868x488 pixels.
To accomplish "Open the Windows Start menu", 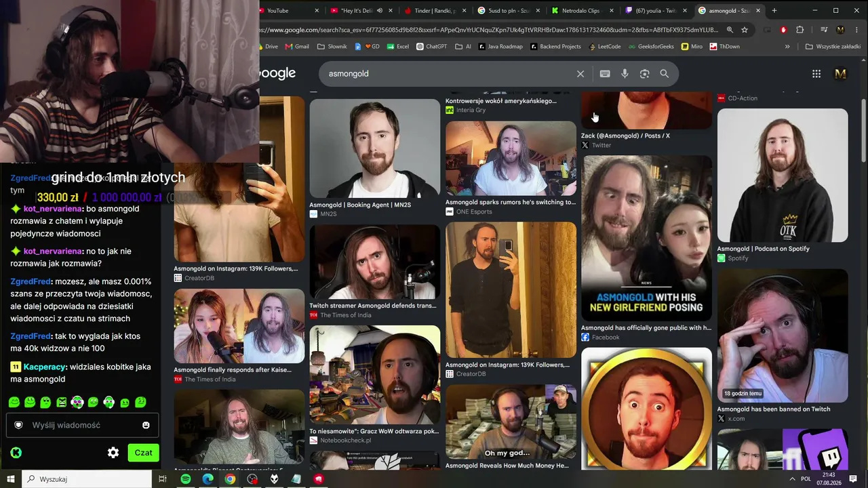I will pos(11,479).
